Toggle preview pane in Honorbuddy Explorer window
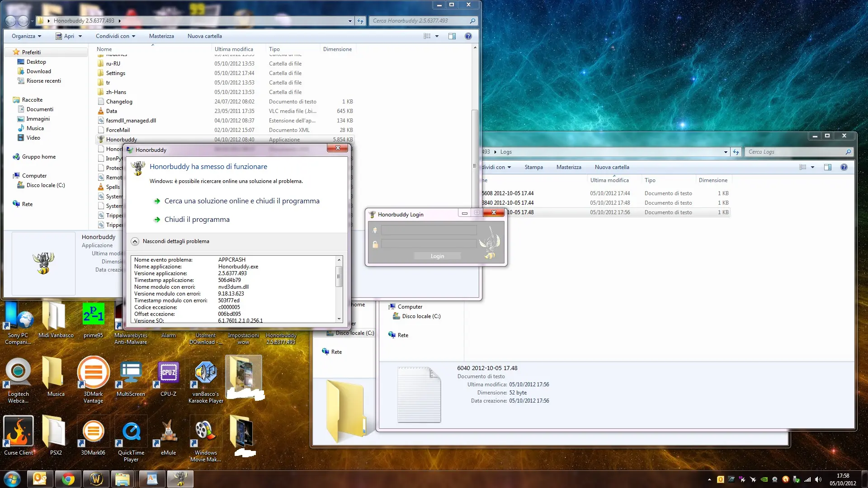Image resolution: width=868 pixels, height=488 pixels. 452,36
